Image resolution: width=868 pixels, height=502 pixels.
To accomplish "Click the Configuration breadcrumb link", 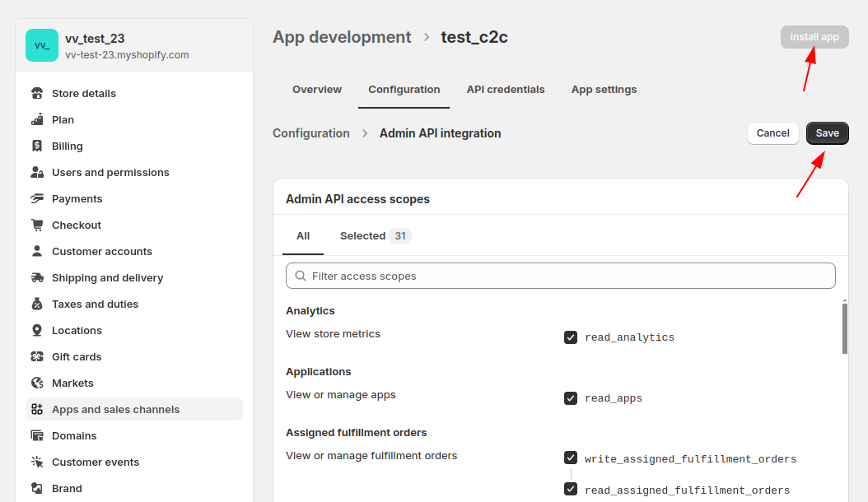I will (311, 133).
